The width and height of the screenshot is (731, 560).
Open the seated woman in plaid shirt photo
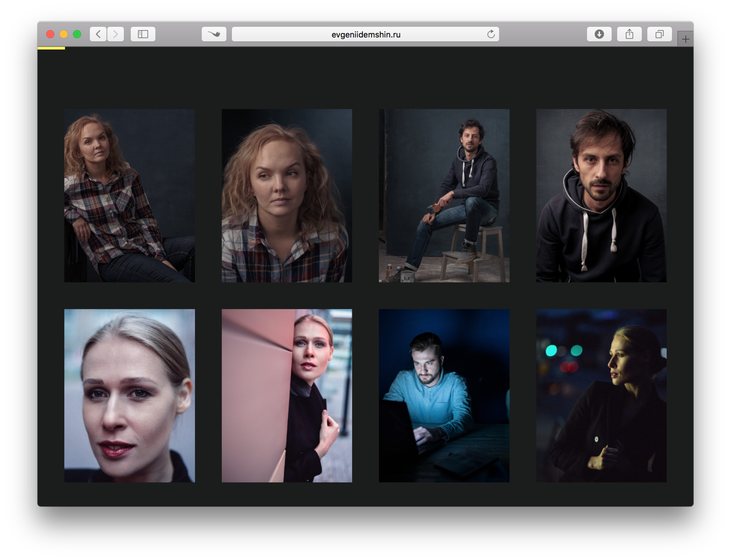tap(130, 196)
